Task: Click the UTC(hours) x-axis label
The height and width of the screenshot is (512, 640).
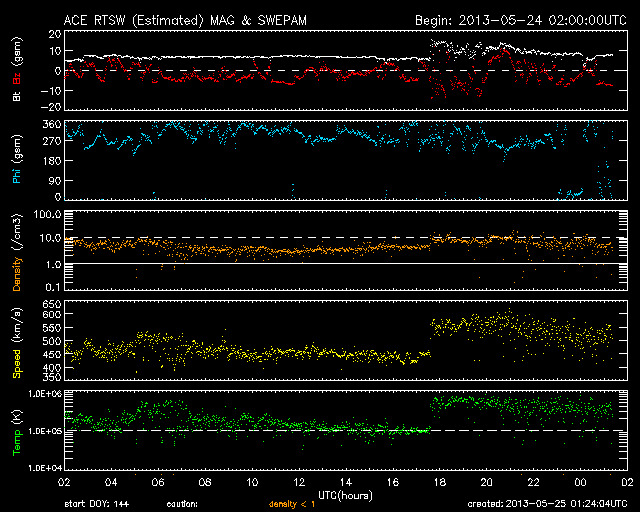Action: (x=344, y=495)
